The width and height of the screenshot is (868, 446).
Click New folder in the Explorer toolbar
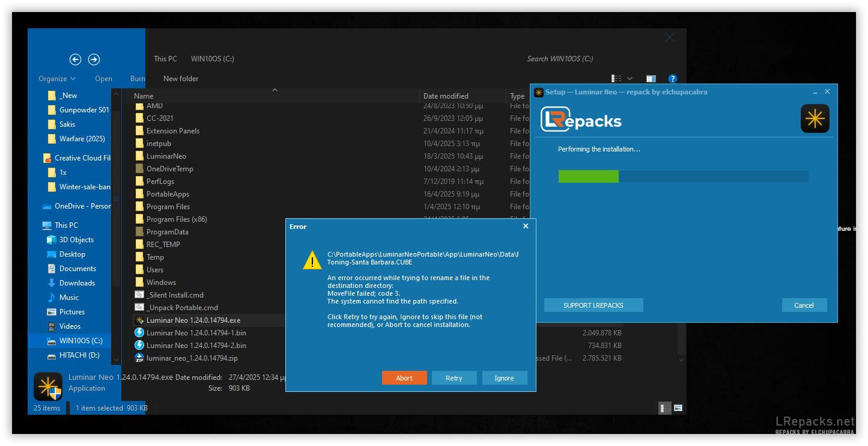[181, 79]
